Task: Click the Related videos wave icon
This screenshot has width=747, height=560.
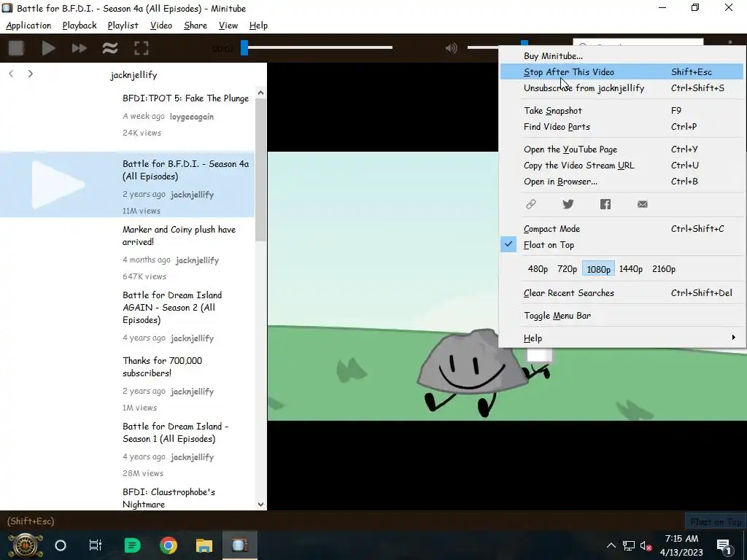Action: click(110, 48)
